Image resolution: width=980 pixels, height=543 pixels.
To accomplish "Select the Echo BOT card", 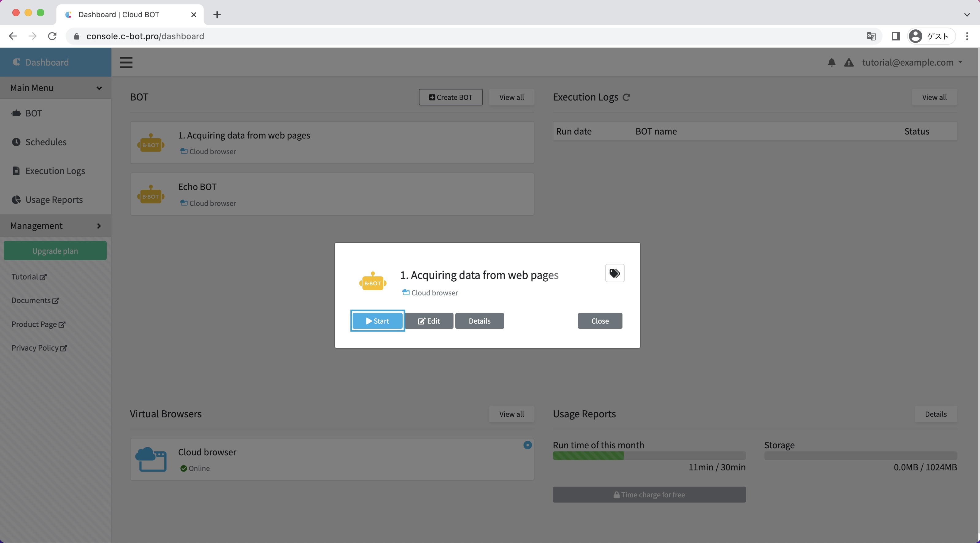I will pos(332,194).
